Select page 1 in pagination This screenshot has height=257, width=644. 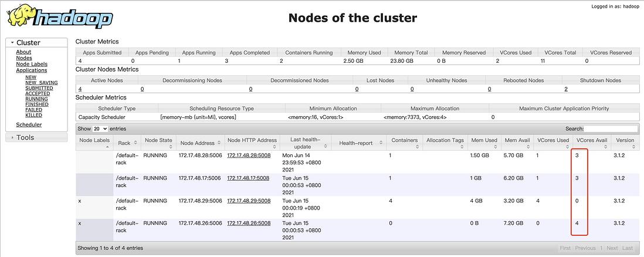pyautogui.click(x=601, y=248)
